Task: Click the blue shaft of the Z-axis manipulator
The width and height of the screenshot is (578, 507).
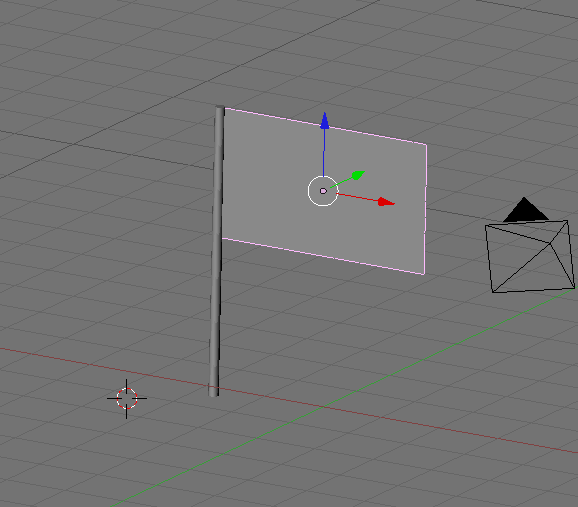Action: tap(324, 153)
